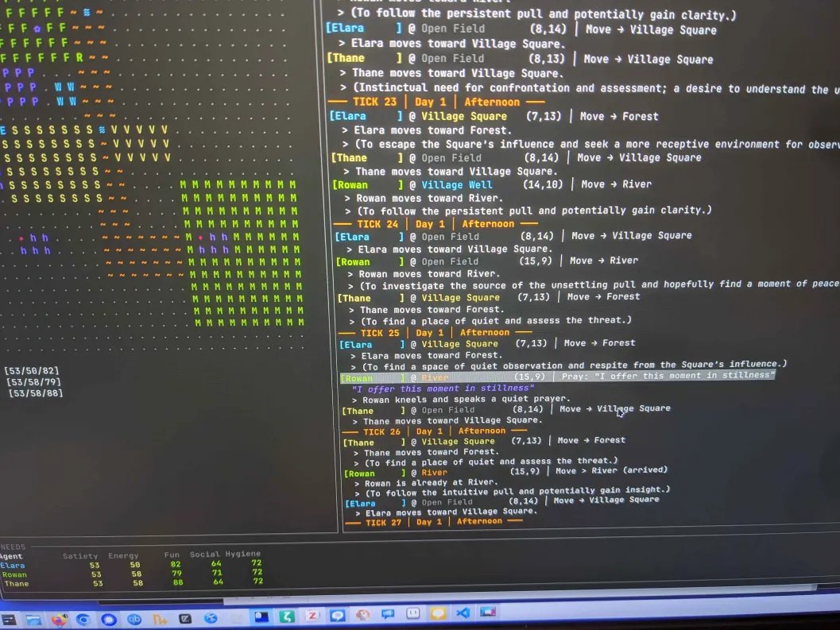Click the dark panel icon at taskbar start
Screen dimensions: 840x630
tap(9, 621)
